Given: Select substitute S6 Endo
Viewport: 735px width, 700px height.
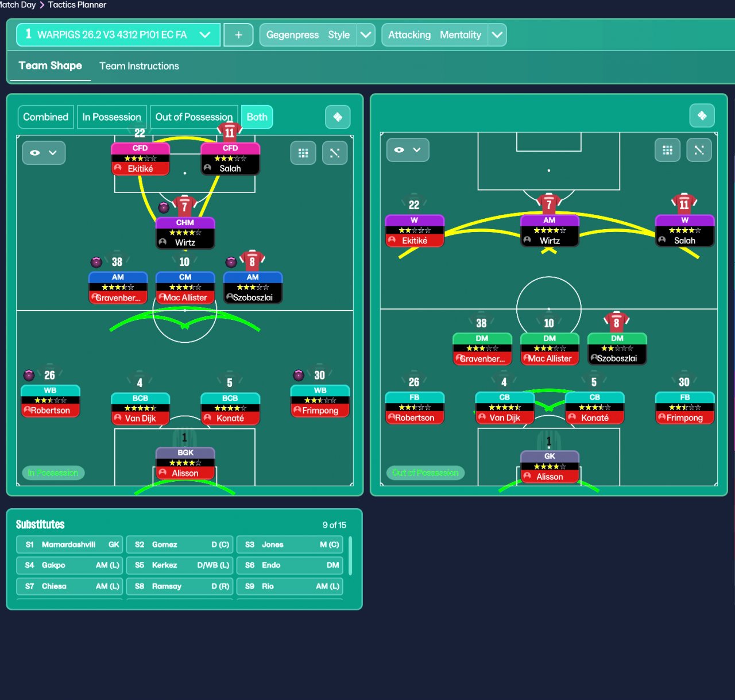Looking at the screenshot, I should pos(289,565).
